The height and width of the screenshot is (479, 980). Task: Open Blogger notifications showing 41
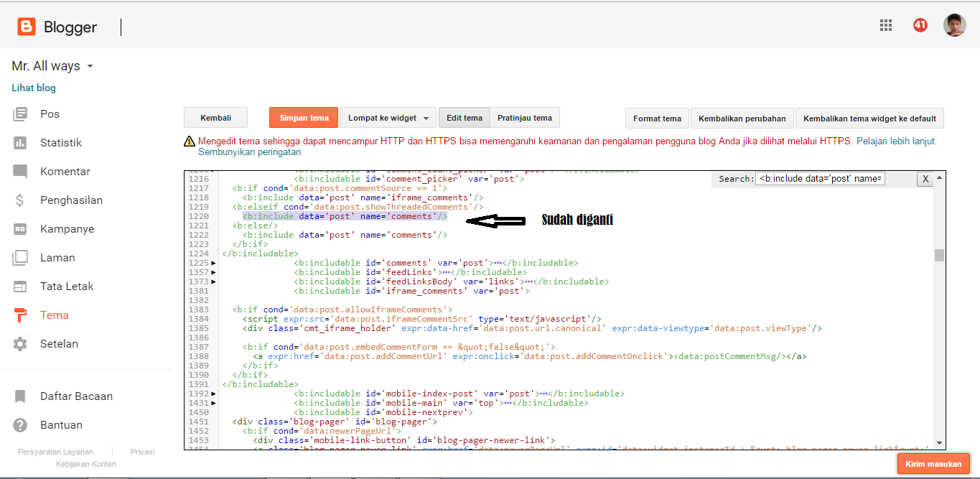920,24
